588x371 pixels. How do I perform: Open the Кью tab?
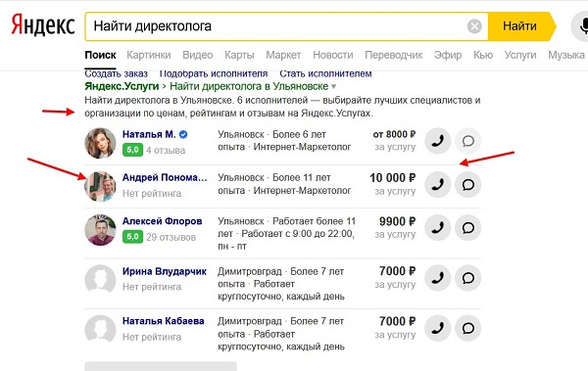click(483, 55)
